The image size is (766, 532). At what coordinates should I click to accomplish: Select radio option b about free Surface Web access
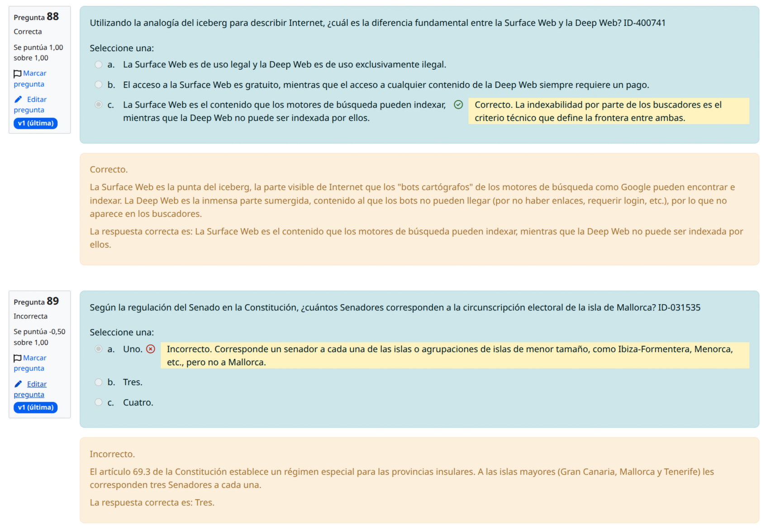coord(99,85)
